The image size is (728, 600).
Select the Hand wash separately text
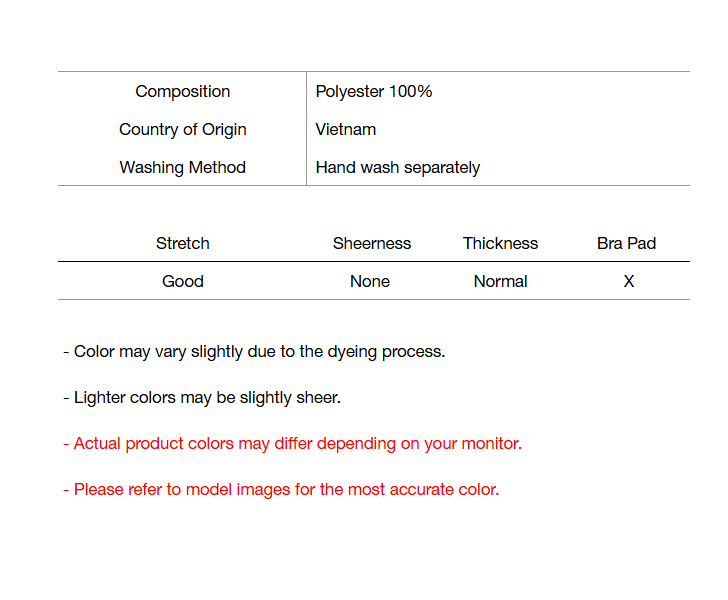coord(398,167)
